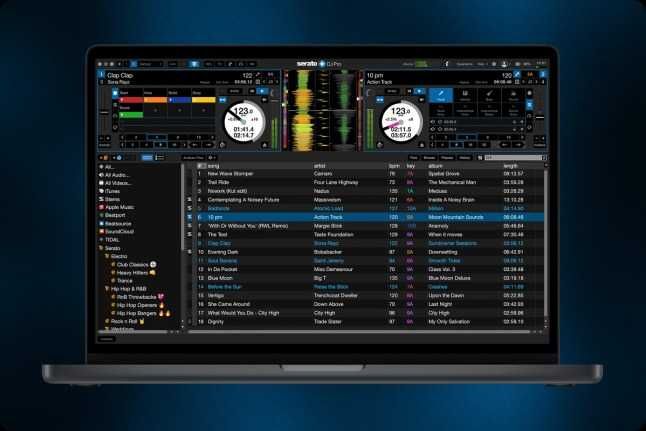Select the deck 2 indicator on the right deck
The image size is (646, 431).
543,74
